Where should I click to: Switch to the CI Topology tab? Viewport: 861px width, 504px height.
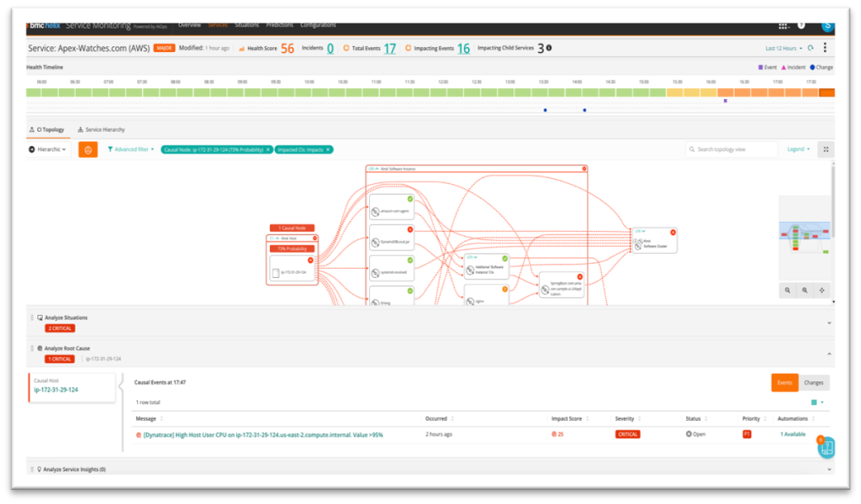point(47,130)
